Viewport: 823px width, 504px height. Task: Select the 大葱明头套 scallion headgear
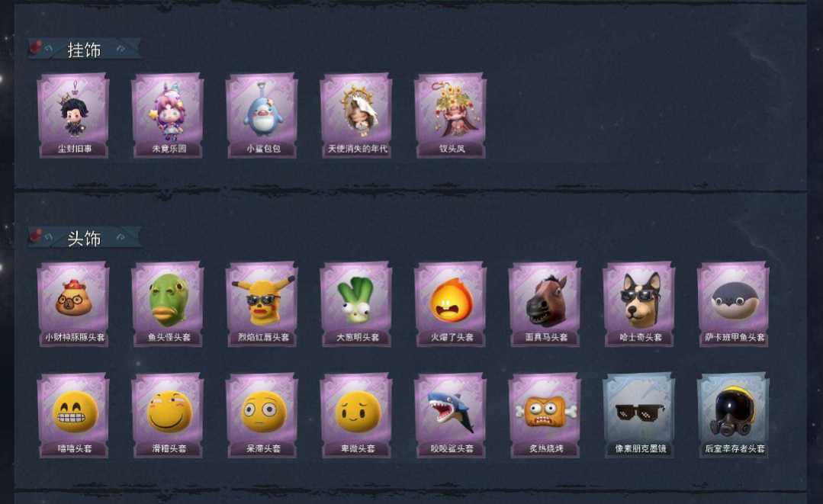(x=356, y=304)
